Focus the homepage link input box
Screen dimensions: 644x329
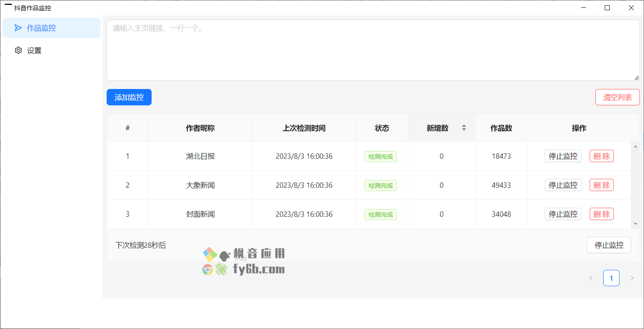point(373,50)
